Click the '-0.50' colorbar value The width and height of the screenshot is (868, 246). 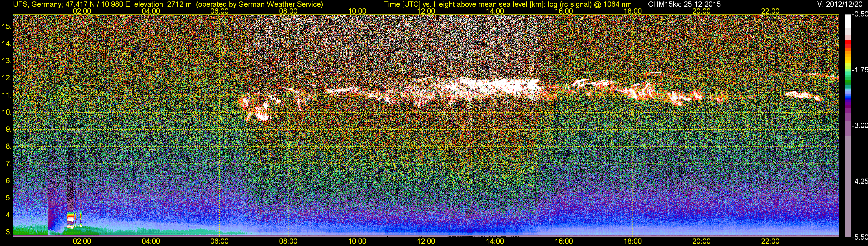click(x=860, y=14)
